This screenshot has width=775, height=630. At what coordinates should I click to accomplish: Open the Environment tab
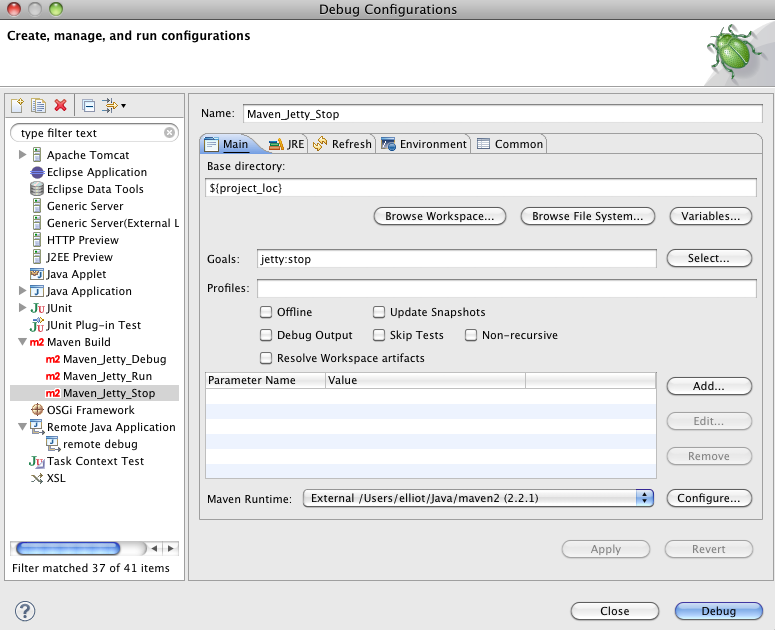[425, 144]
